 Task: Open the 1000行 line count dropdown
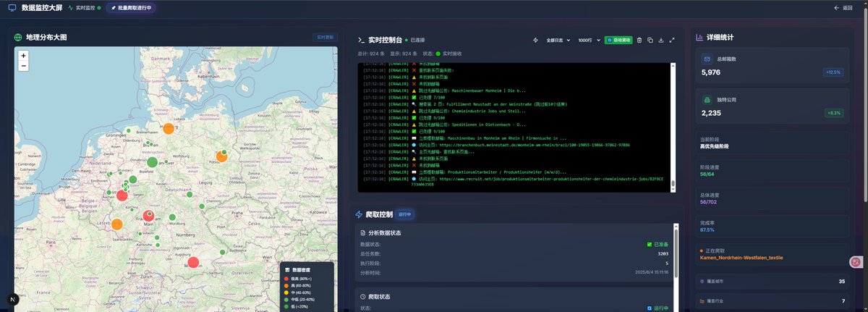tap(589, 40)
